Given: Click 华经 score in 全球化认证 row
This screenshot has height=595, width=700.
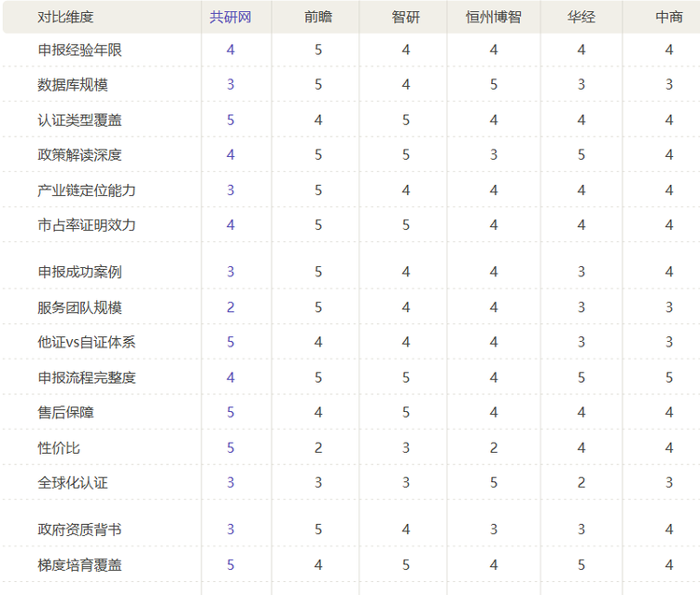Looking at the screenshot, I should click(581, 482).
